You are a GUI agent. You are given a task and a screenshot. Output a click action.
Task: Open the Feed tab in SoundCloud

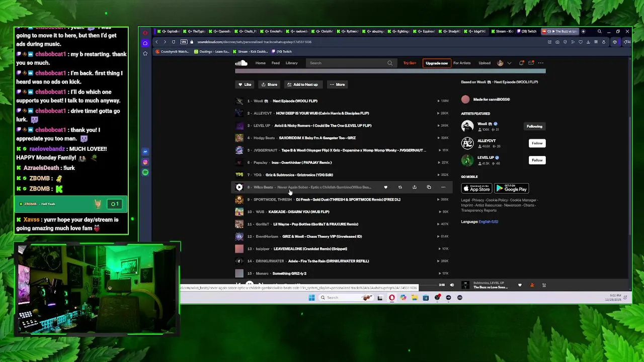point(275,63)
